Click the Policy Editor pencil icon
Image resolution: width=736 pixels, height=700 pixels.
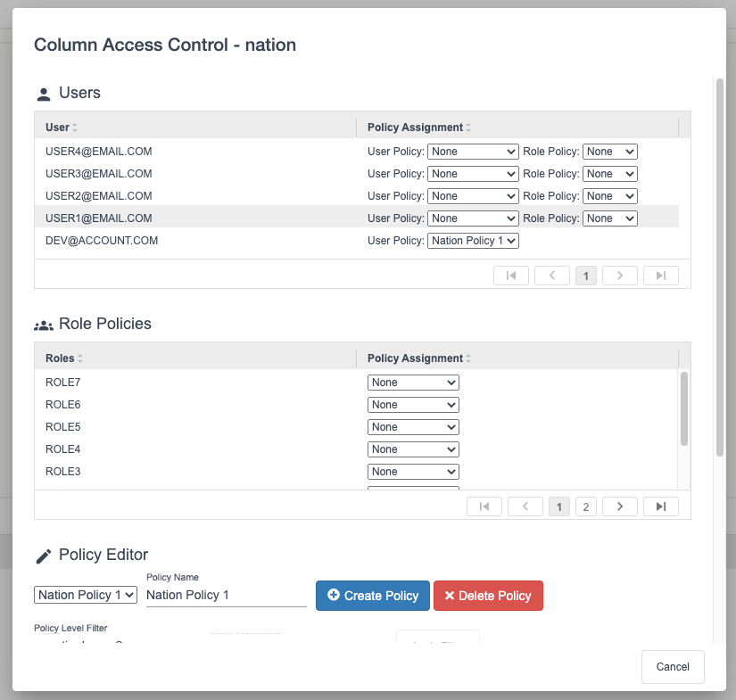point(42,554)
